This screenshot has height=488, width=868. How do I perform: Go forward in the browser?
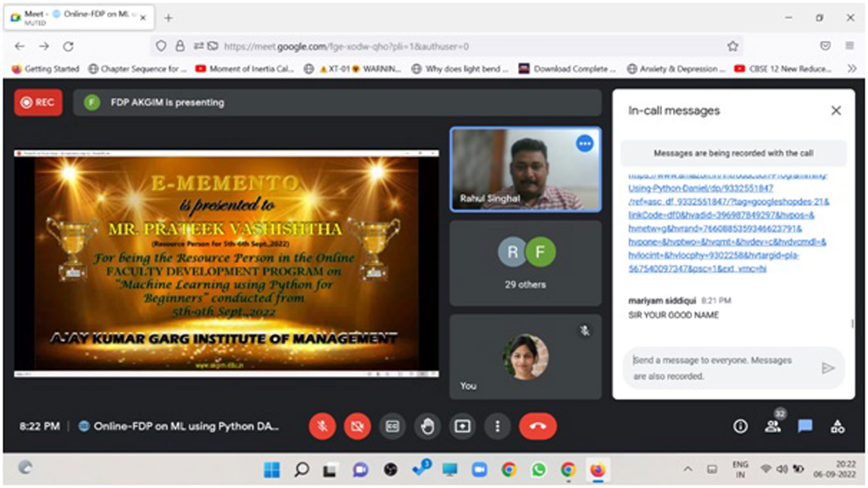[44, 46]
